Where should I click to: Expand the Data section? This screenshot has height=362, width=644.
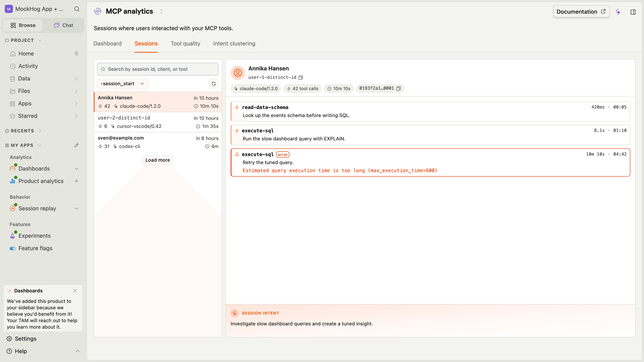click(x=76, y=79)
